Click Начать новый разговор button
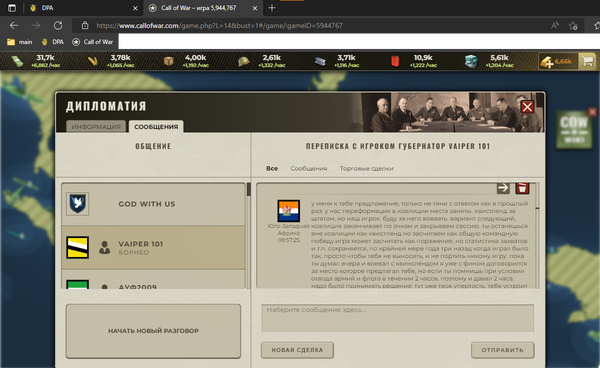Screen dimensions: 600x368 pyautogui.click(x=153, y=331)
